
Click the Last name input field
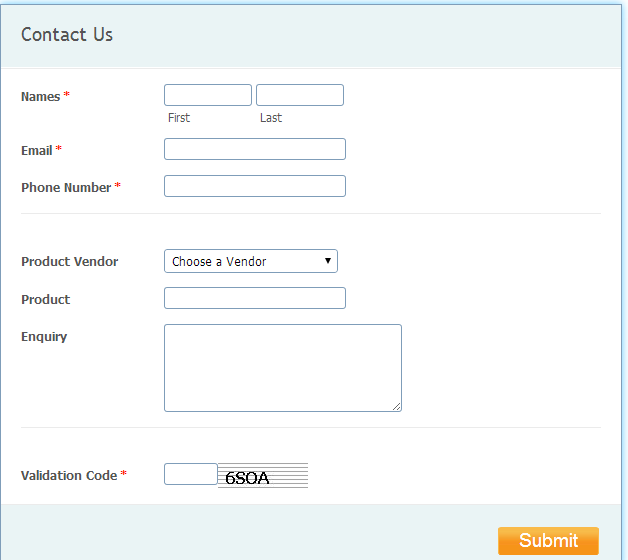300,95
